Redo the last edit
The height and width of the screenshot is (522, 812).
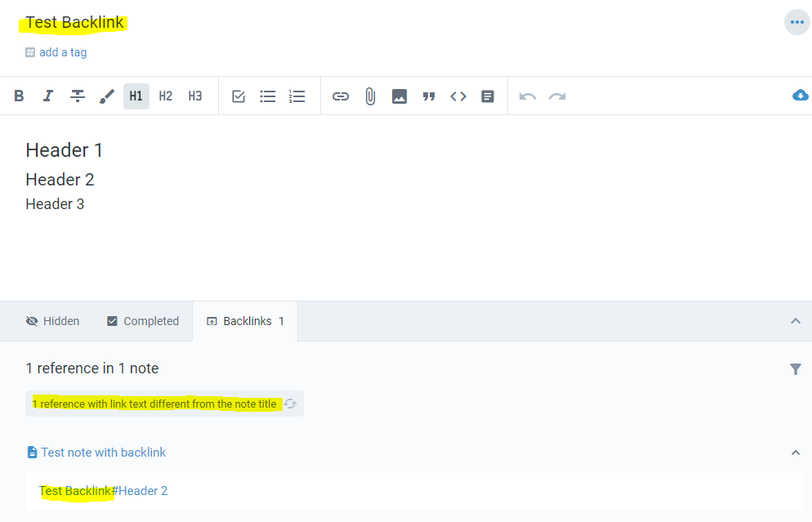(557, 96)
